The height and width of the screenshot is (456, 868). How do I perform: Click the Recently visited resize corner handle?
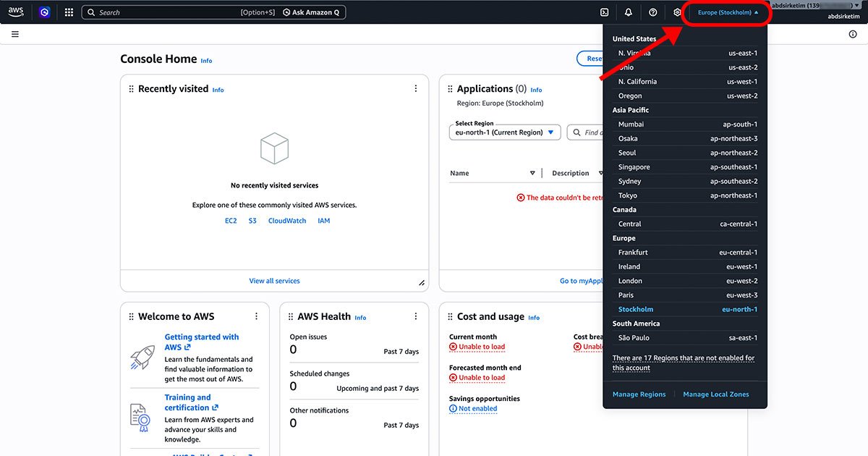(422, 283)
